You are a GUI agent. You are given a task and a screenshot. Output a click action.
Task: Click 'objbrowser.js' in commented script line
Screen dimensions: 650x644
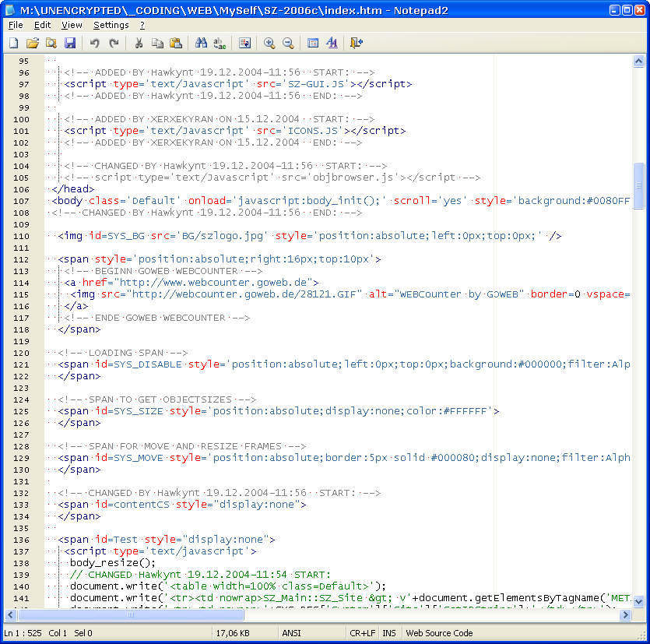pos(353,178)
